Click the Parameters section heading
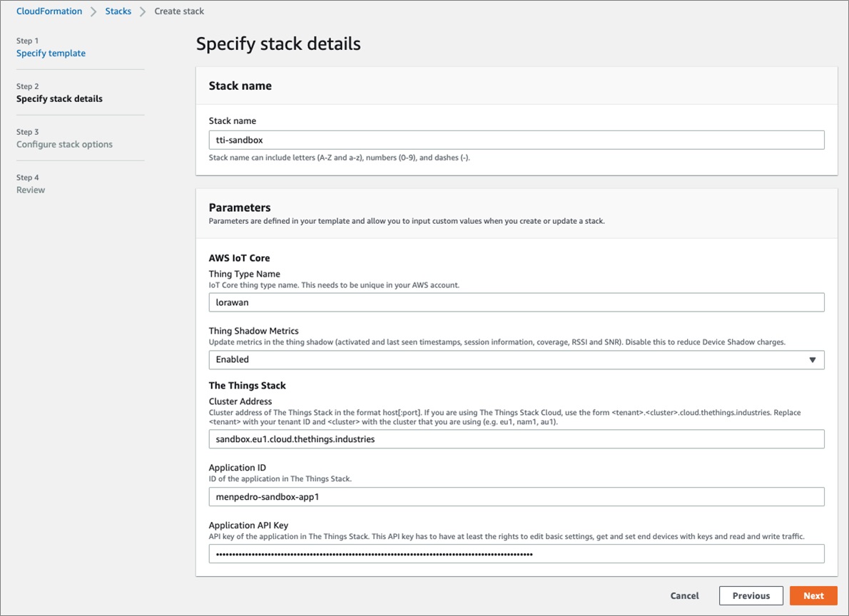 point(240,207)
